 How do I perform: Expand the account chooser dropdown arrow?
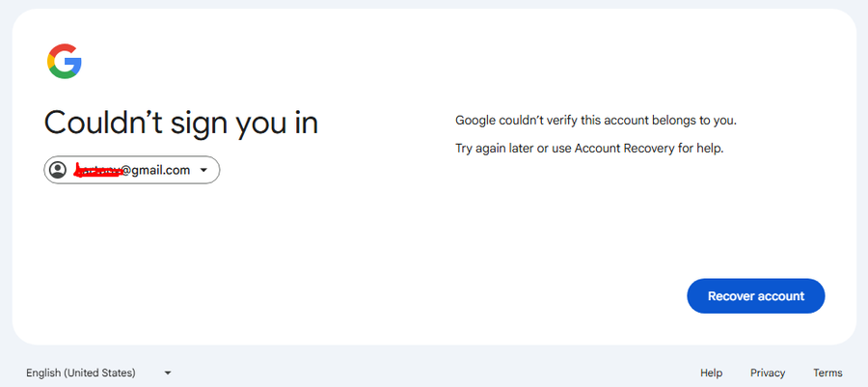point(203,170)
